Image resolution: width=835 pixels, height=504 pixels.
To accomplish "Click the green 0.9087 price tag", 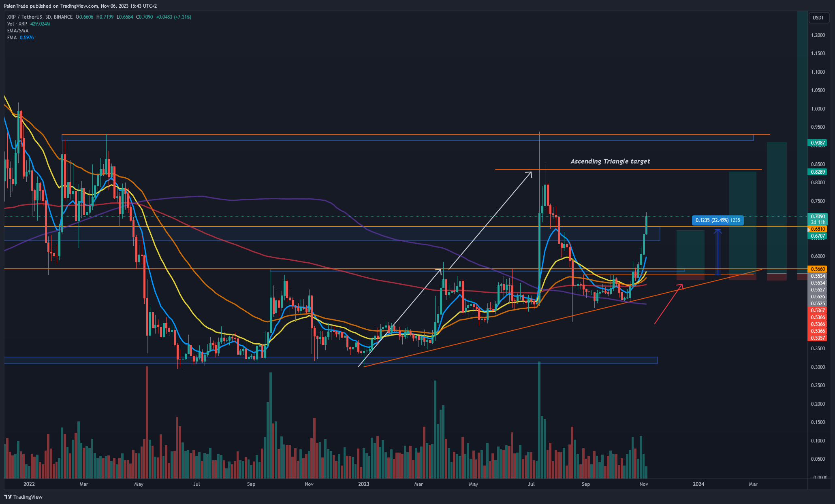I will pyautogui.click(x=818, y=143).
